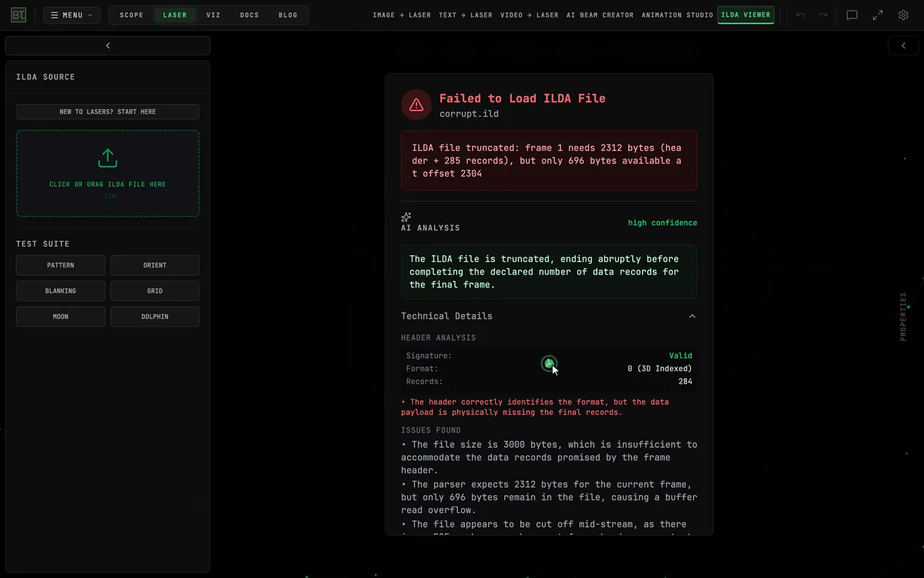Launch the AI Beam Creator
The height and width of the screenshot is (578, 924).
(600, 15)
